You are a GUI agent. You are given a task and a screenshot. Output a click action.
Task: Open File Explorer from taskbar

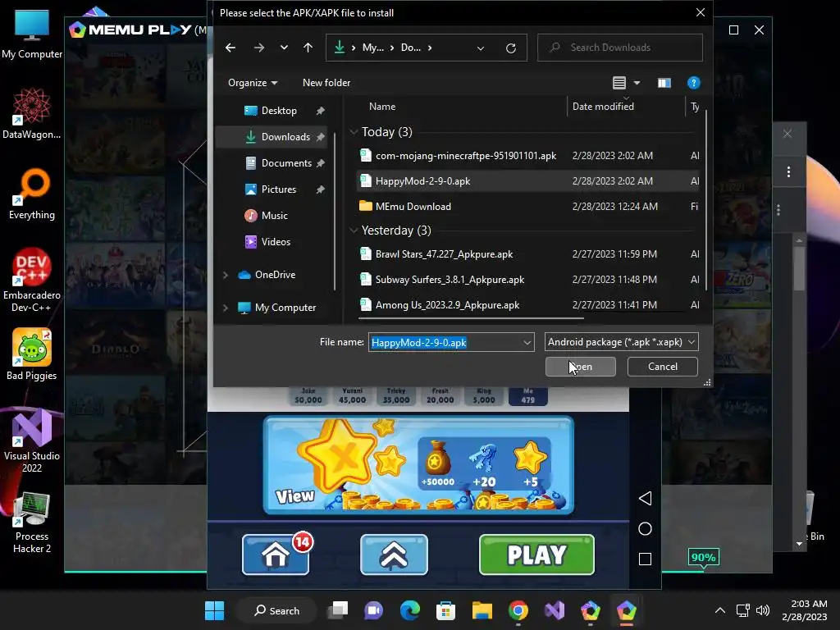click(x=482, y=610)
